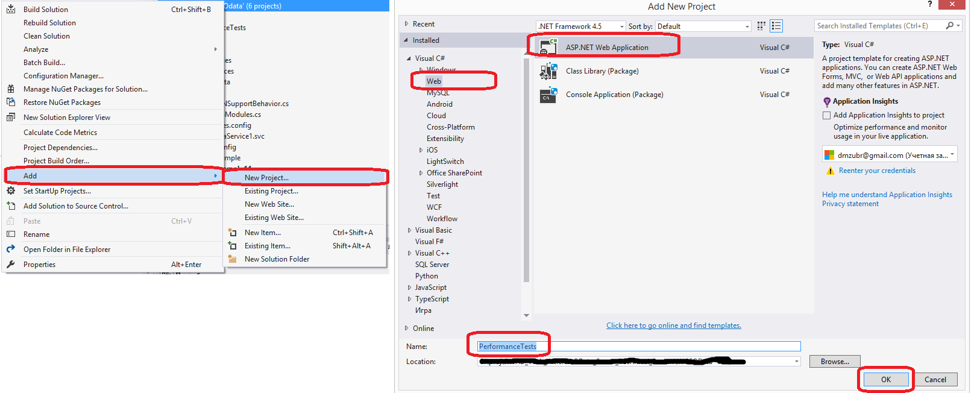
Task: Click the Class Library (Package) template icon
Action: pyautogui.click(x=548, y=71)
